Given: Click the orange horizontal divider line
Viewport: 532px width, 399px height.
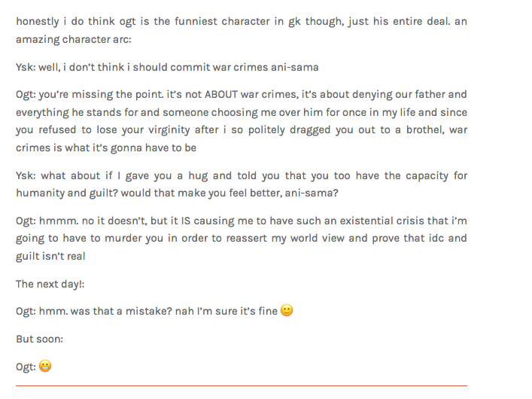Looking at the screenshot, I should 242,386.
